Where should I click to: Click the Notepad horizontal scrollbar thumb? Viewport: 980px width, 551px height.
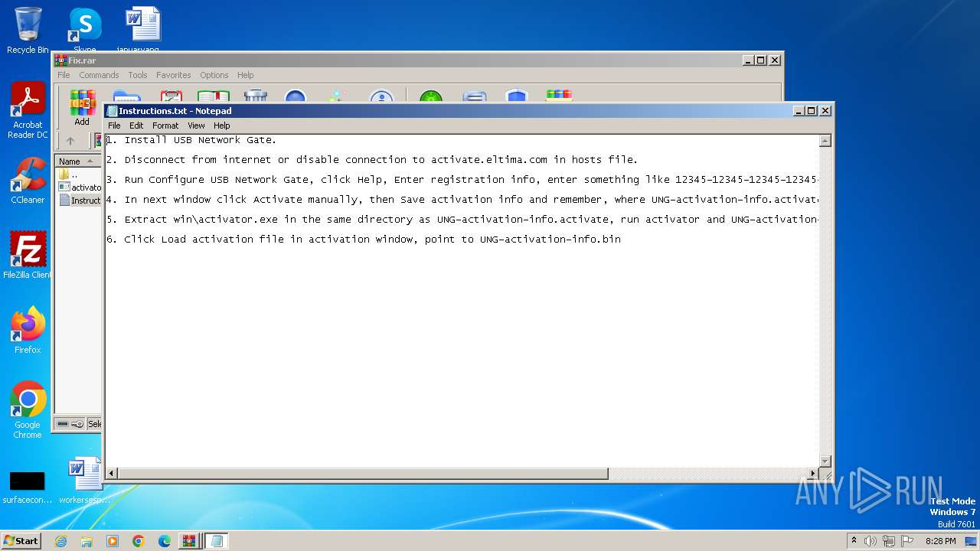(x=363, y=474)
